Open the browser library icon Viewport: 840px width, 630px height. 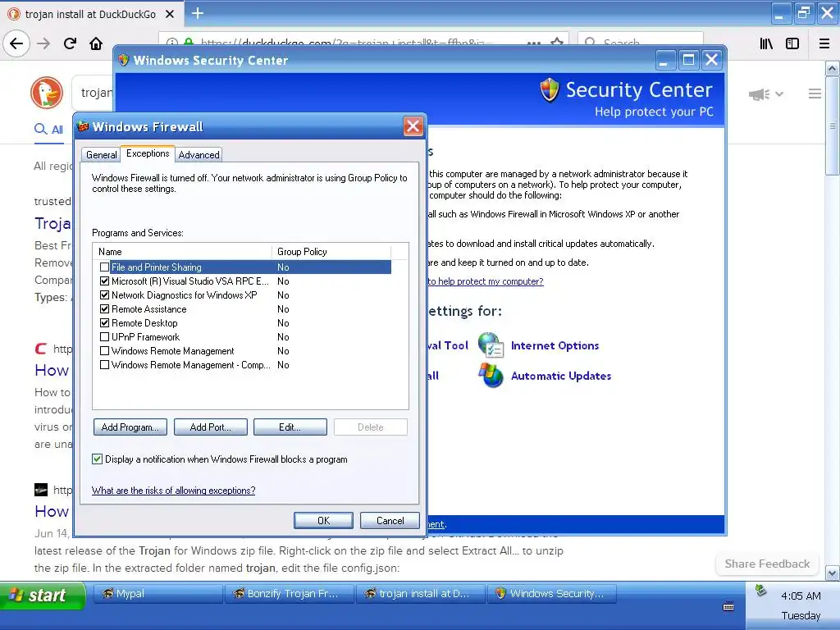click(x=766, y=43)
